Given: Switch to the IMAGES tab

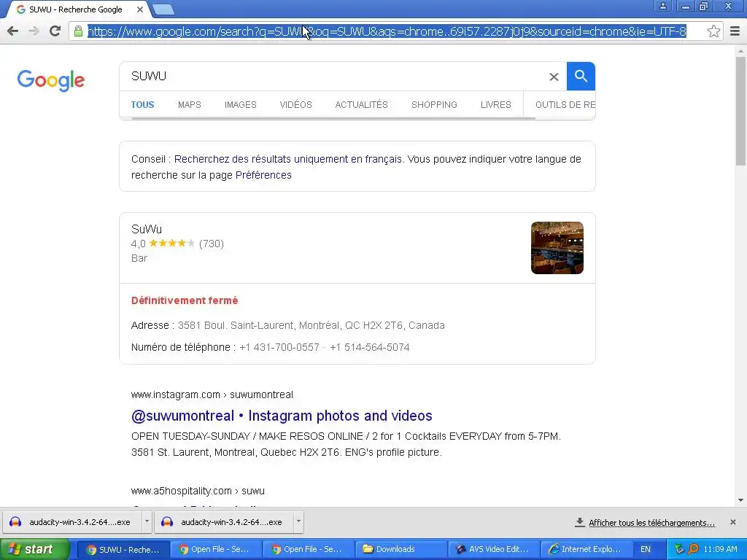Looking at the screenshot, I should (241, 105).
